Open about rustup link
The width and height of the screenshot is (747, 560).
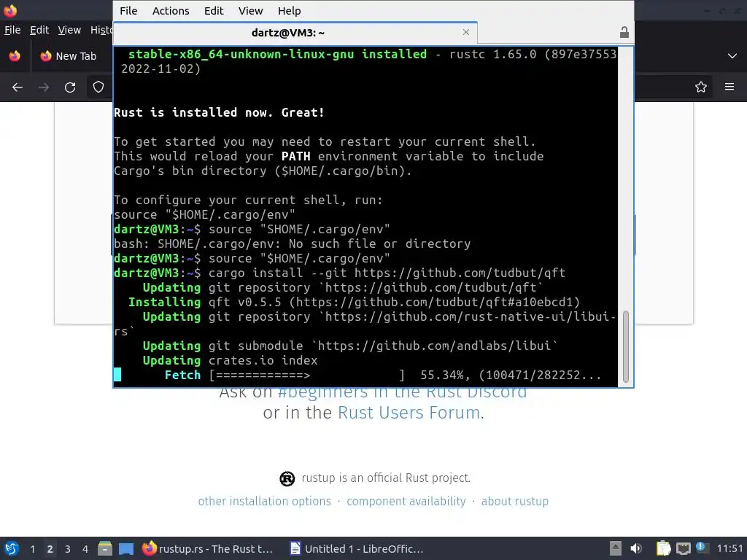click(514, 502)
